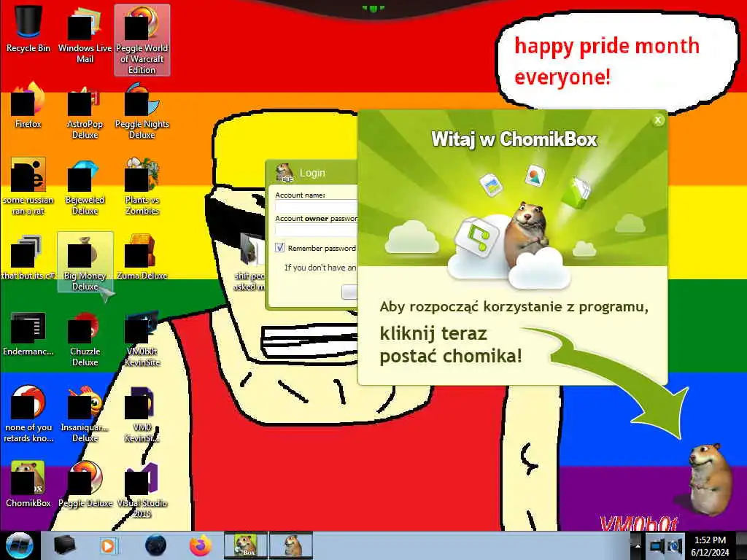Viewport: 747px width, 560px height.
Task: Open the VM0b0t KevinSite desktop icon
Action: tap(142, 338)
